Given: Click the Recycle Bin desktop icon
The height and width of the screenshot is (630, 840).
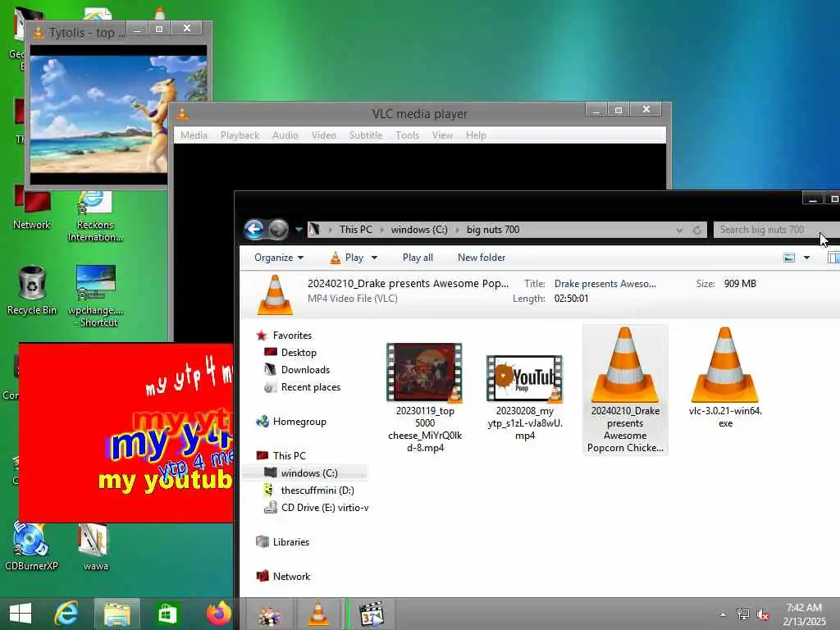Looking at the screenshot, I should (32, 290).
